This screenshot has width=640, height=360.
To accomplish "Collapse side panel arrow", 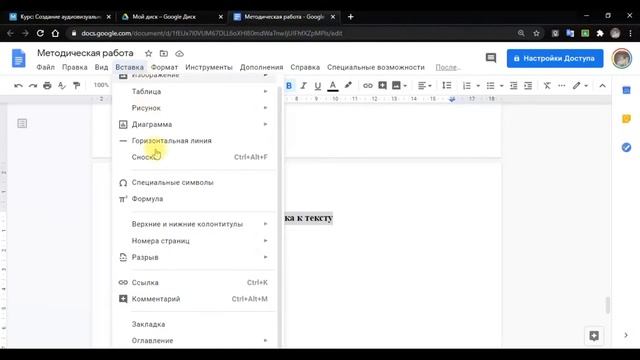I will 626,335.
